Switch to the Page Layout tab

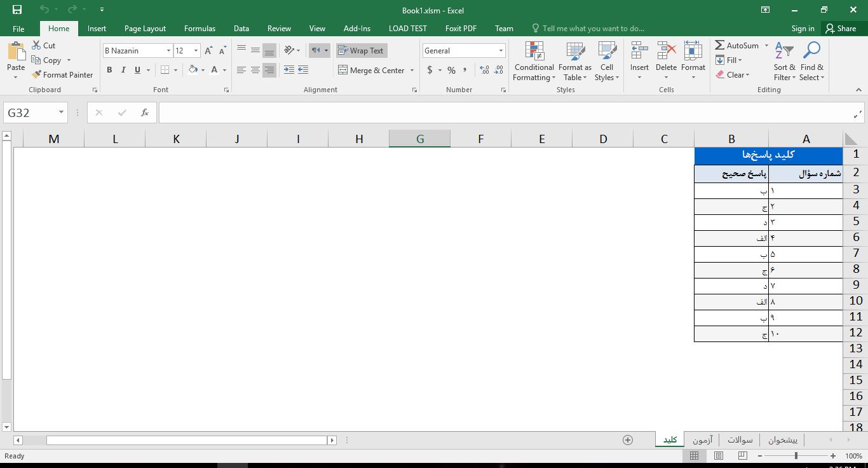coord(145,29)
